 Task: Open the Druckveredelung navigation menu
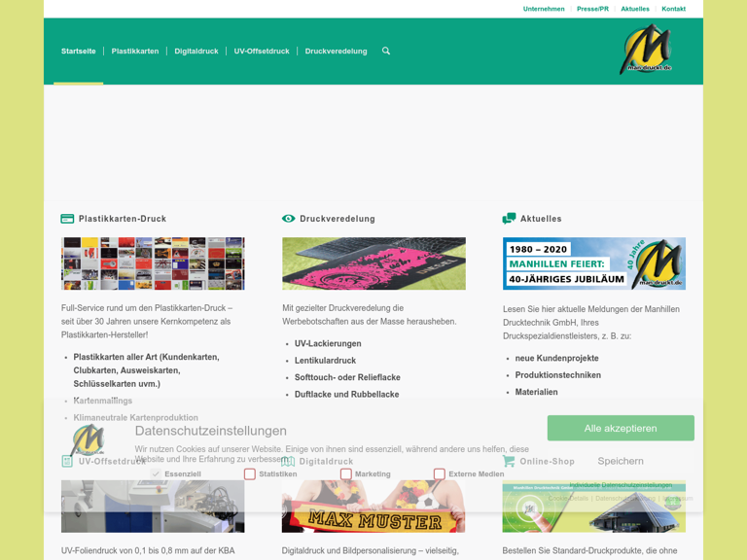(x=336, y=52)
